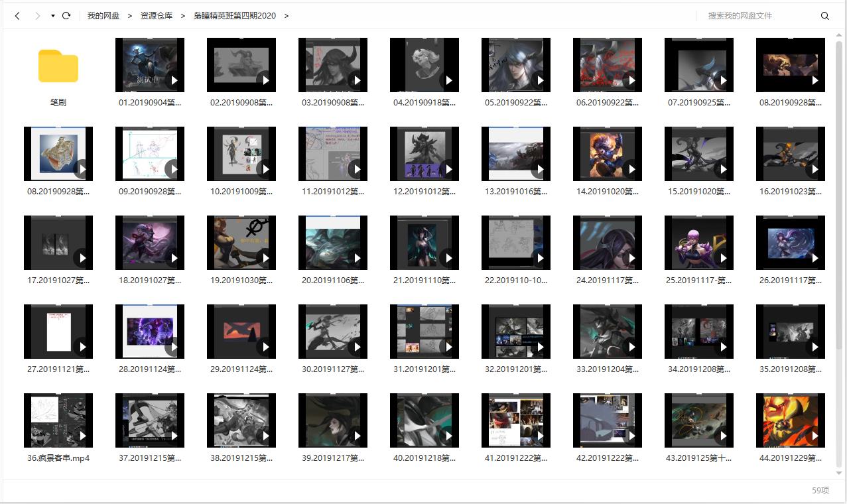Click the play icon on 38.20191215
Screen dimensions: 847x504
coord(265,436)
